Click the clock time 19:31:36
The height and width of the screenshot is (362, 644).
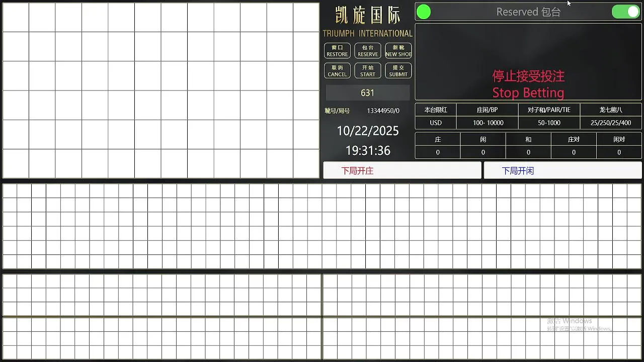click(x=368, y=150)
